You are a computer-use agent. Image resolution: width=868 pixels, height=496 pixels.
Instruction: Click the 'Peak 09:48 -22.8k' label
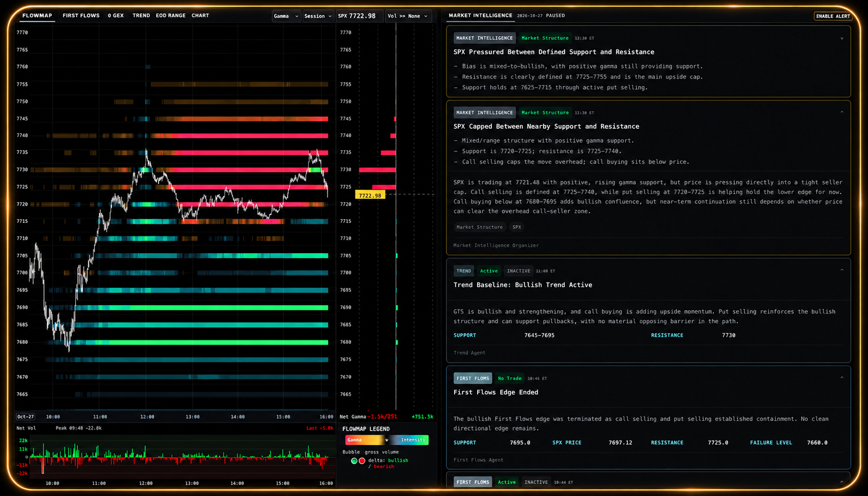(x=78, y=428)
